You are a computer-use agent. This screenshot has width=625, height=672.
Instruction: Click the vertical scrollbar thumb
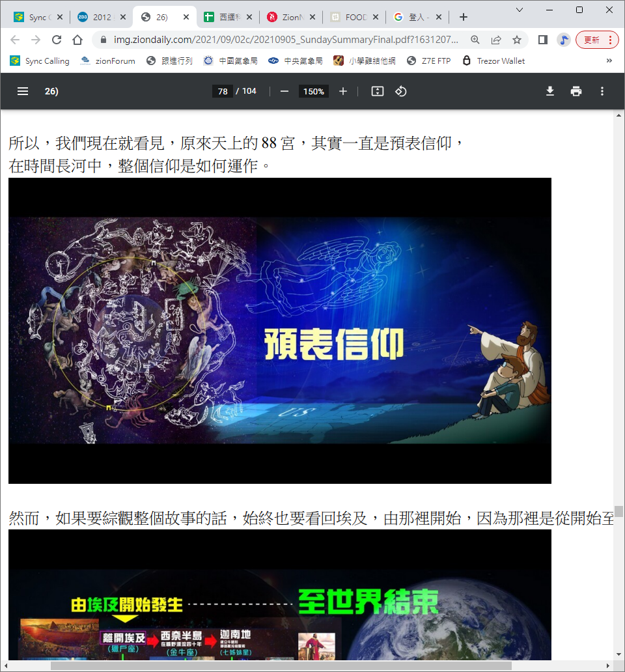coord(618,512)
